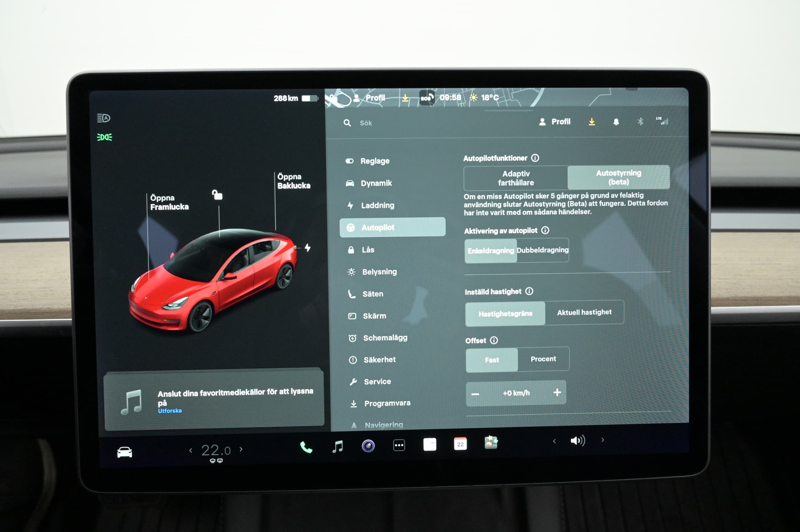Image resolution: width=800 pixels, height=532 pixels.
Task: Select Fast offset type
Action: click(x=492, y=360)
